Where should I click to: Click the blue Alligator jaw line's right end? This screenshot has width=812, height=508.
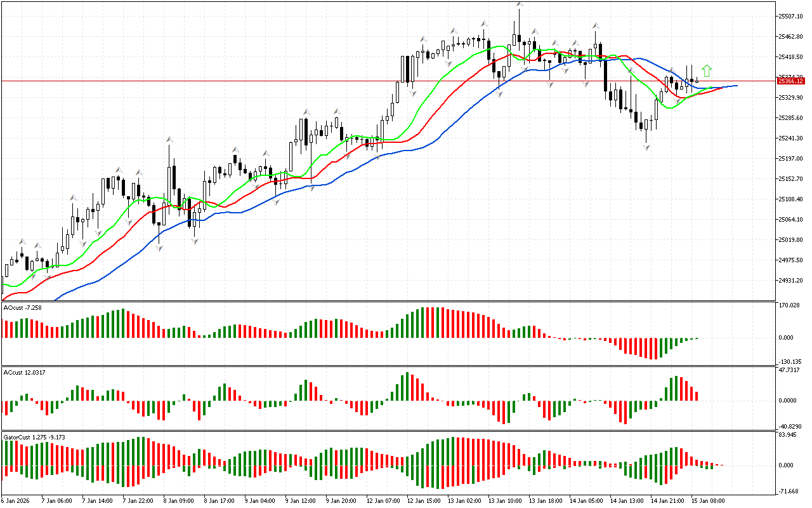pos(736,85)
